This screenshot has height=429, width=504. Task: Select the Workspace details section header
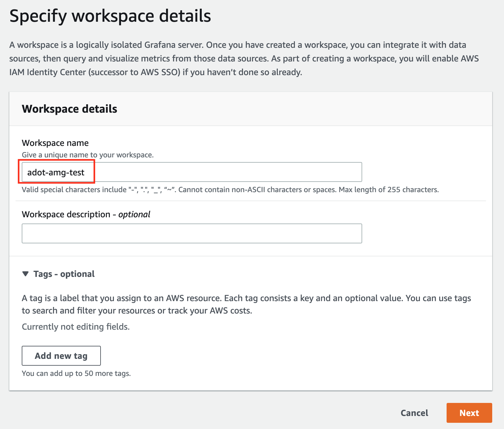[69, 109]
